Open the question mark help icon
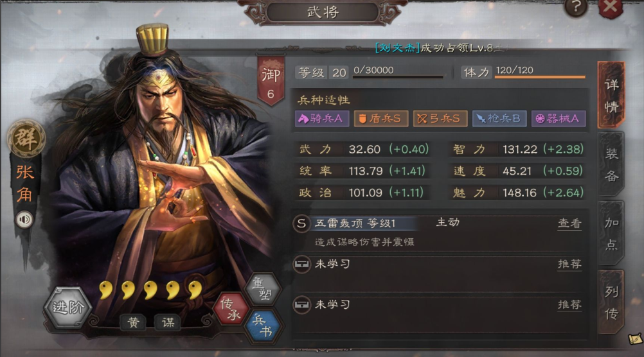Image resolution: width=644 pixels, height=357 pixels. click(576, 7)
